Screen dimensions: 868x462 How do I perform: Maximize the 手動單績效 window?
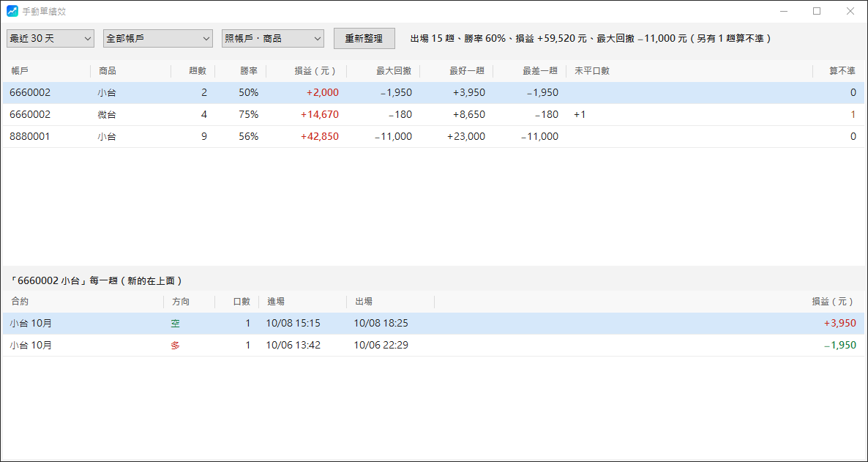point(817,11)
